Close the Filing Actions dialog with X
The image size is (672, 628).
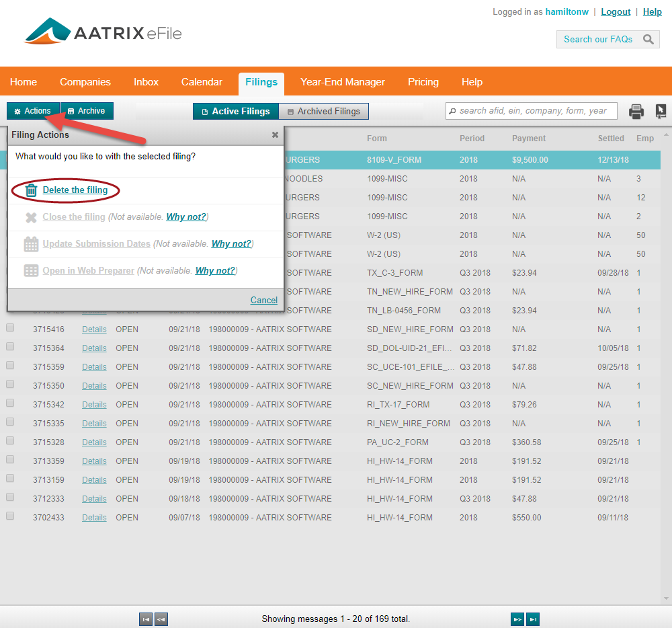275,134
